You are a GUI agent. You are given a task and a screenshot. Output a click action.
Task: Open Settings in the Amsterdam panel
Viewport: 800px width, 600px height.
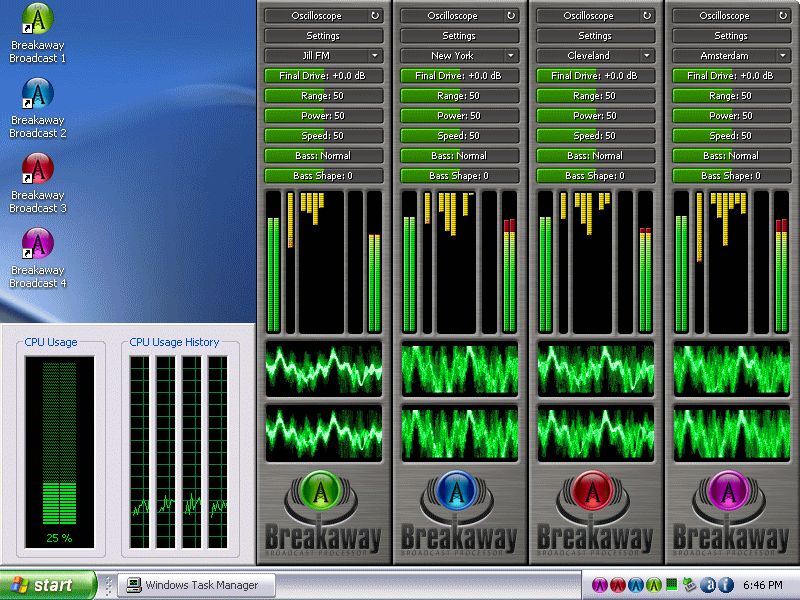[x=732, y=36]
